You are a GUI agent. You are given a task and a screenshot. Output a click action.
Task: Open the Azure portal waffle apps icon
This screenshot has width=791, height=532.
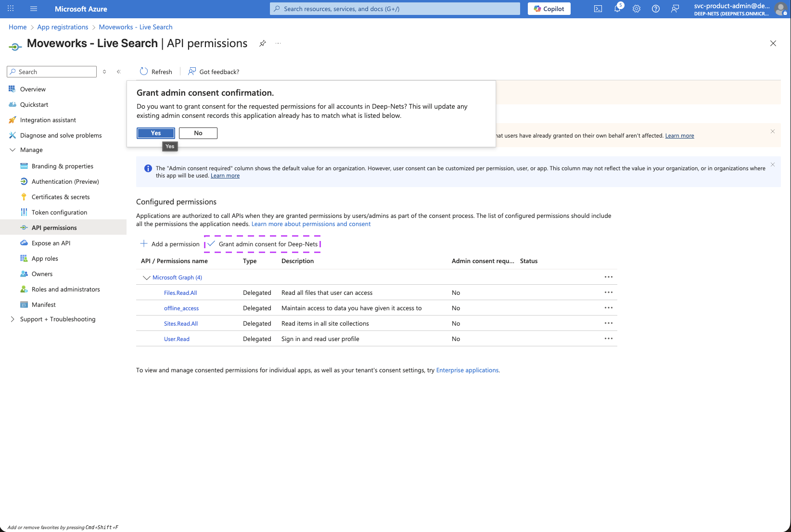click(11, 9)
